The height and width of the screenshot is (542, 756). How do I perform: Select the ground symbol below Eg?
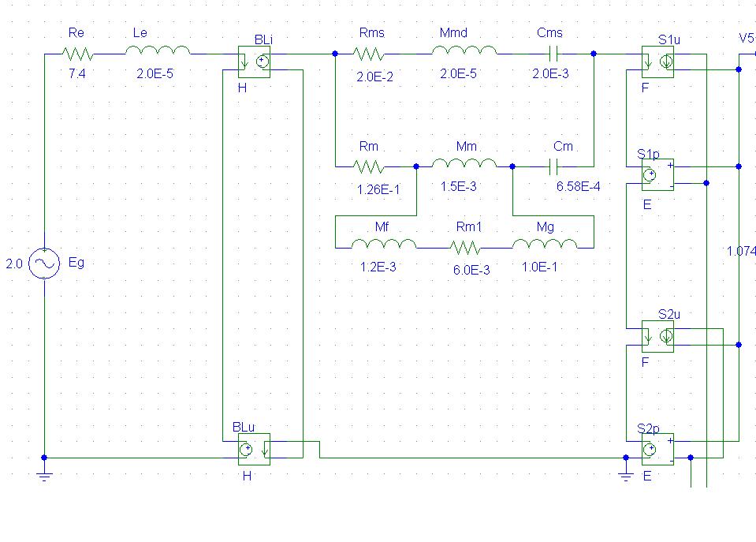coord(44,475)
